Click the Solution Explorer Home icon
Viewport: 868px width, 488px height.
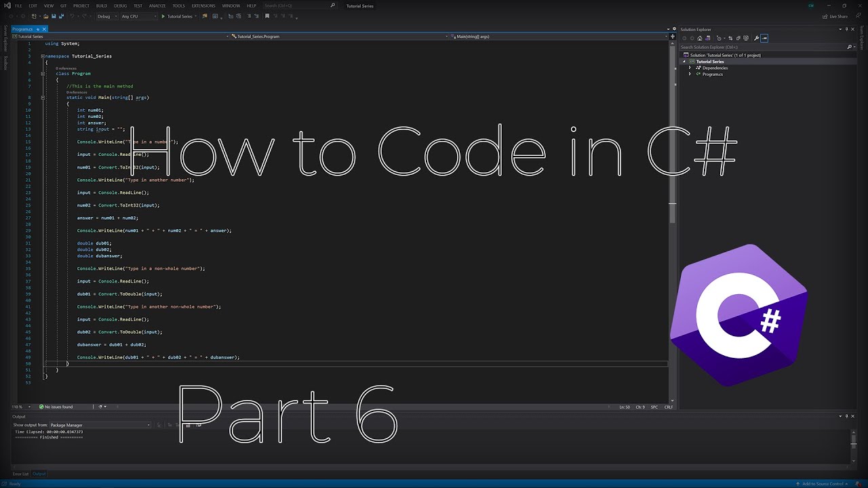click(700, 38)
